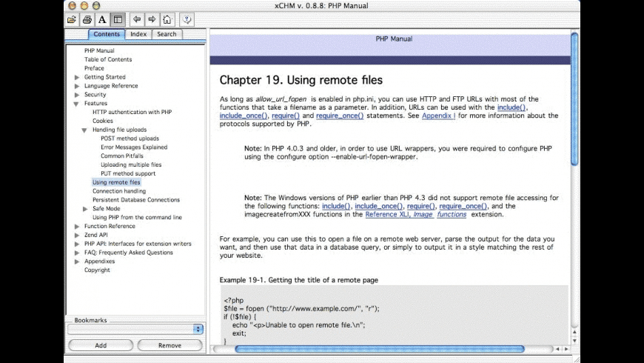Screen dimensions: 644x363
Task: Select PUT method support entry
Action: 128,173
